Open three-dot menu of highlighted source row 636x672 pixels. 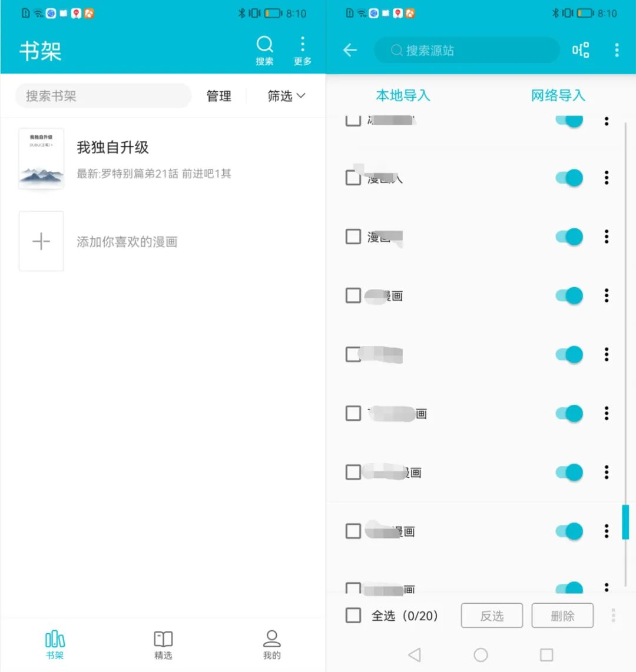coord(607,531)
